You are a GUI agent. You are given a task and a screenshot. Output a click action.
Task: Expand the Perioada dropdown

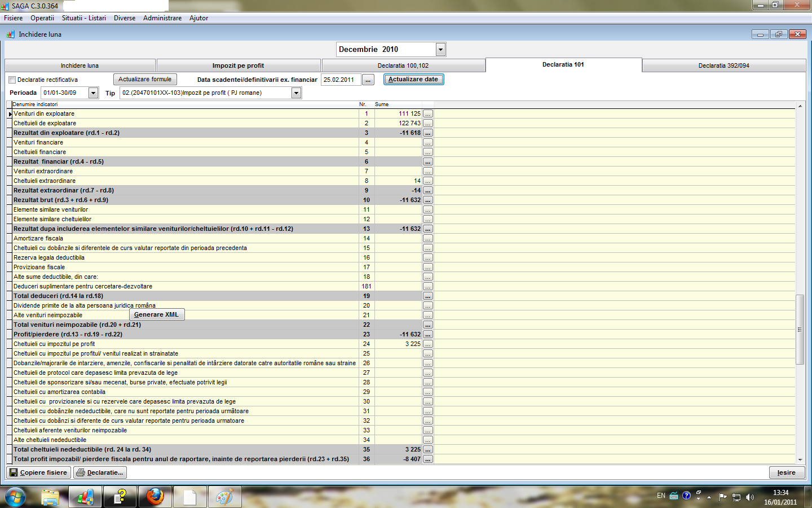[94, 93]
